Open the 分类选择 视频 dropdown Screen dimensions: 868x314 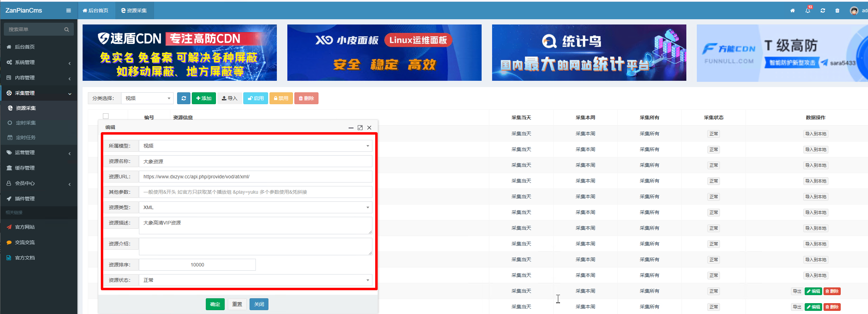(147, 98)
